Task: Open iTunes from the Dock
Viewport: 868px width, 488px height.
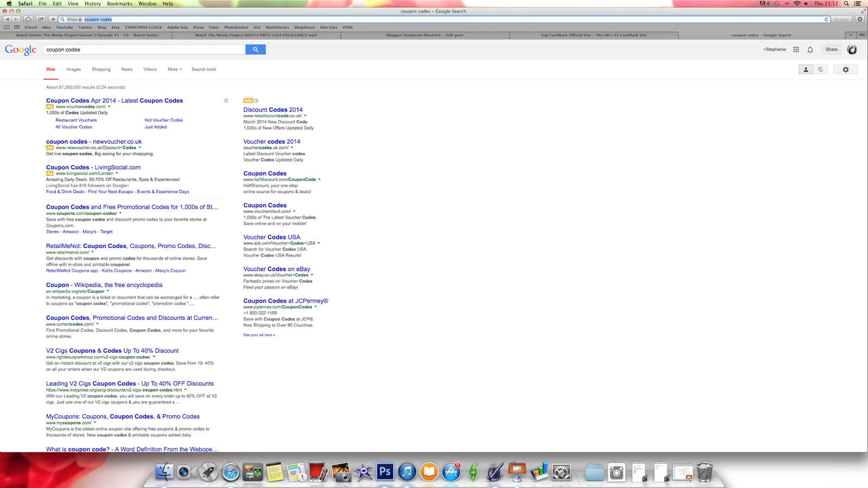Action: tap(407, 472)
